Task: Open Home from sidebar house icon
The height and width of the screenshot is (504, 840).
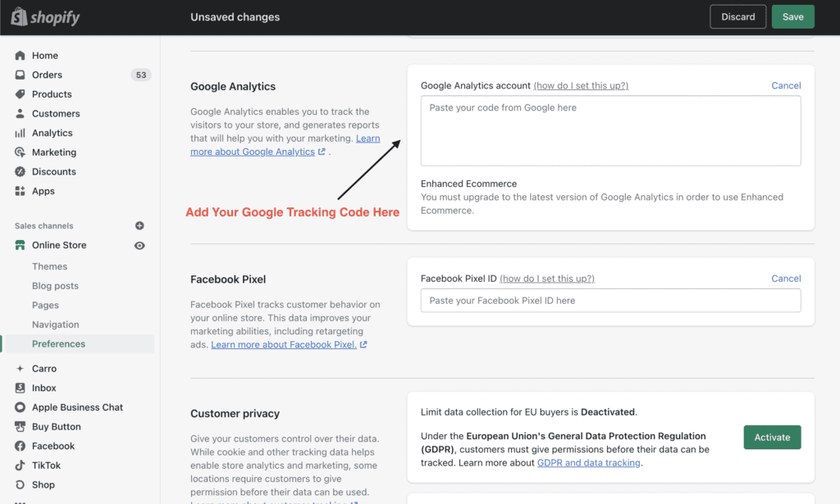Action: pos(20,56)
